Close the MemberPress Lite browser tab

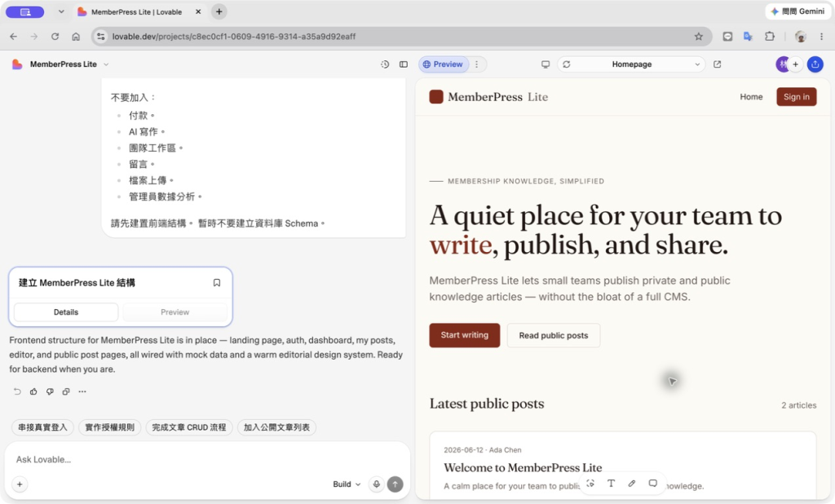pyautogui.click(x=198, y=11)
